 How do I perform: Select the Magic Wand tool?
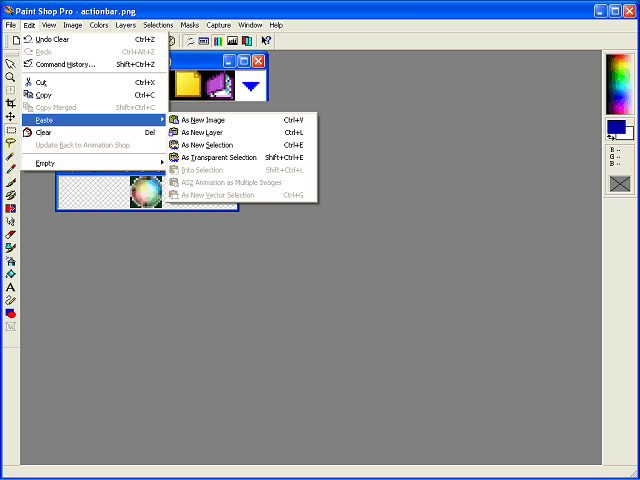point(11,156)
